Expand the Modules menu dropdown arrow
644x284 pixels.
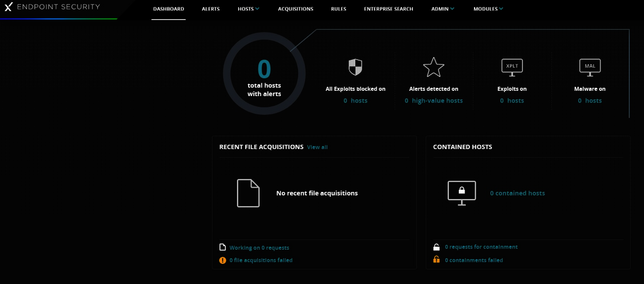point(501,9)
